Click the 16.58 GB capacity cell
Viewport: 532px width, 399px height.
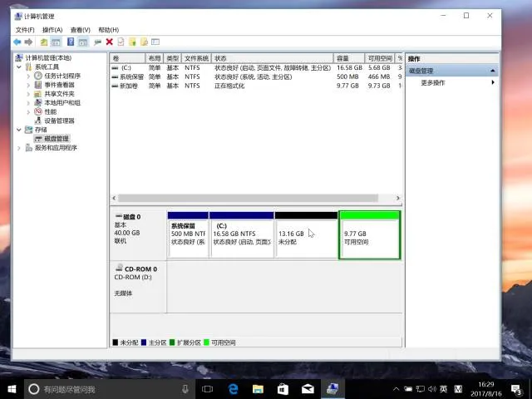pos(349,68)
